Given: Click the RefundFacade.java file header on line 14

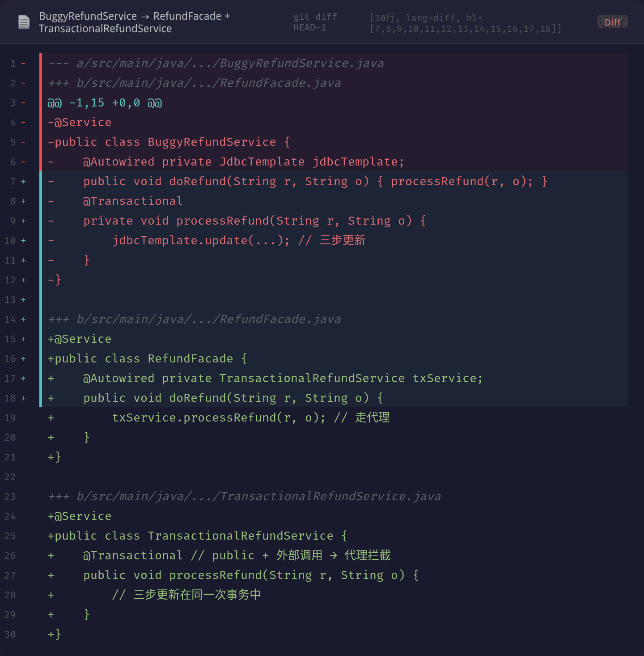Looking at the screenshot, I should click(x=194, y=319).
